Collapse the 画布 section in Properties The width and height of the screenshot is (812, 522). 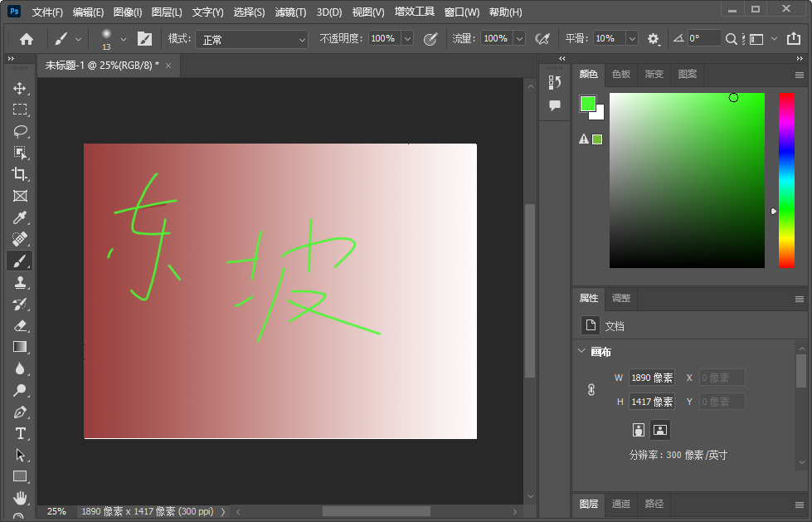coord(581,352)
